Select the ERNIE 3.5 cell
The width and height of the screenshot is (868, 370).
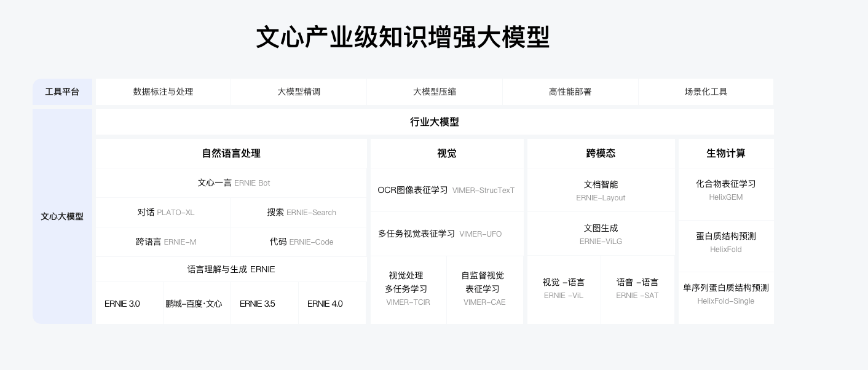pos(265,303)
